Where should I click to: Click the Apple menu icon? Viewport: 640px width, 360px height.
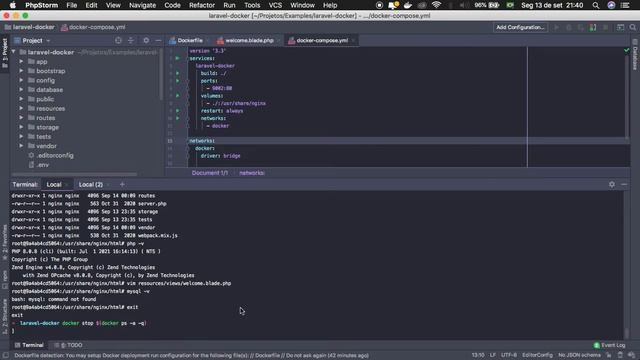pos(13,5)
